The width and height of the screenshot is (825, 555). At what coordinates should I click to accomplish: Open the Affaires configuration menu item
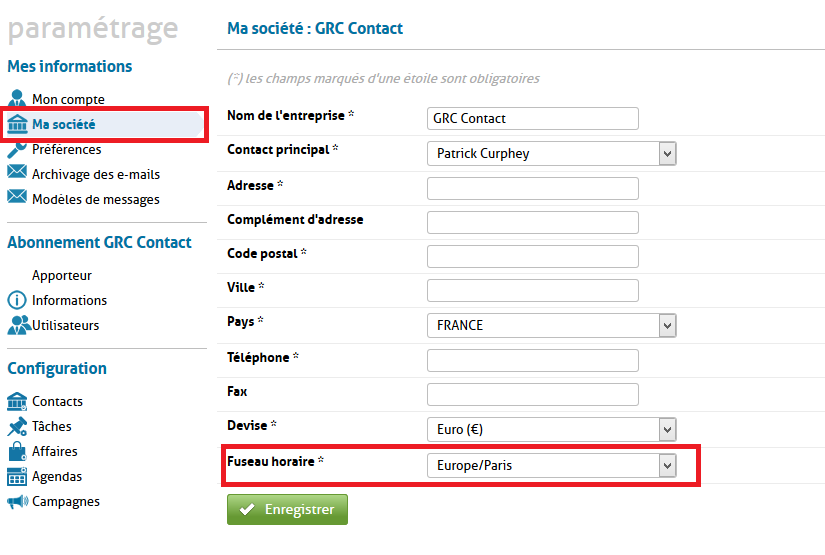pyautogui.click(x=54, y=451)
